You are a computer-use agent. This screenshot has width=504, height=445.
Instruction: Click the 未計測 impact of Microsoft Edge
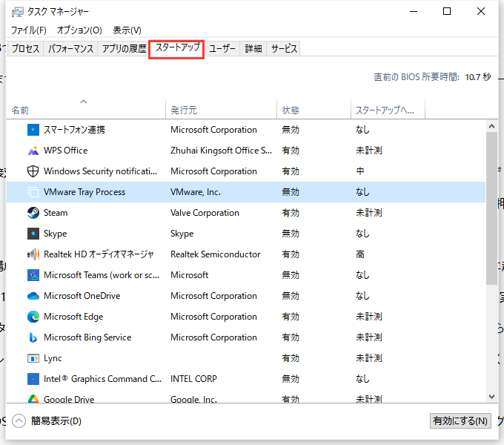(x=369, y=317)
